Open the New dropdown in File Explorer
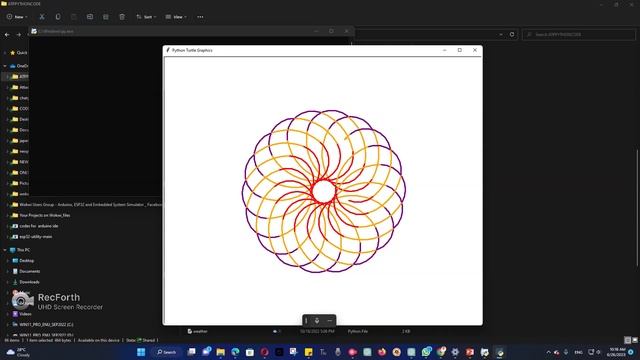Viewport: 640px width, 360px height. [x=17, y=17]
